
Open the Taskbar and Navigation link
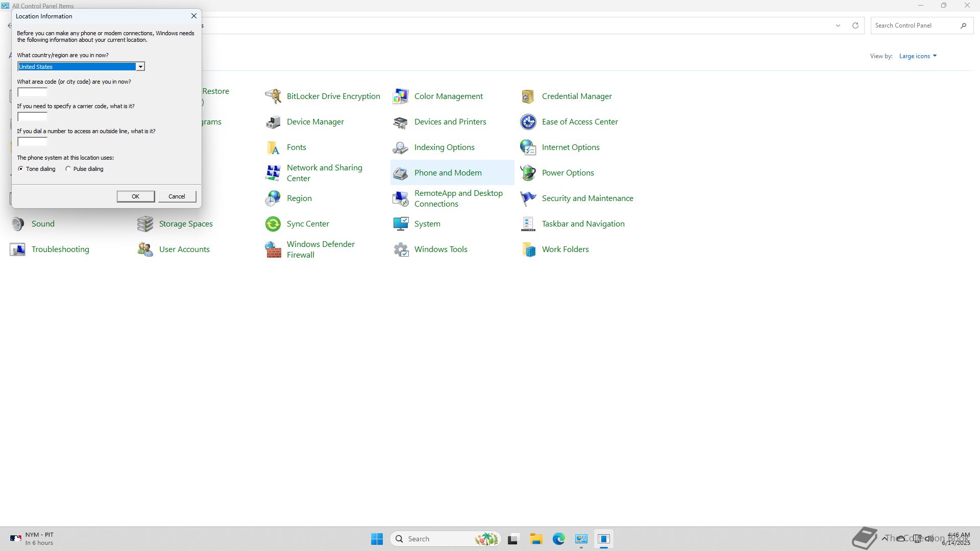[x=583, y=223]
